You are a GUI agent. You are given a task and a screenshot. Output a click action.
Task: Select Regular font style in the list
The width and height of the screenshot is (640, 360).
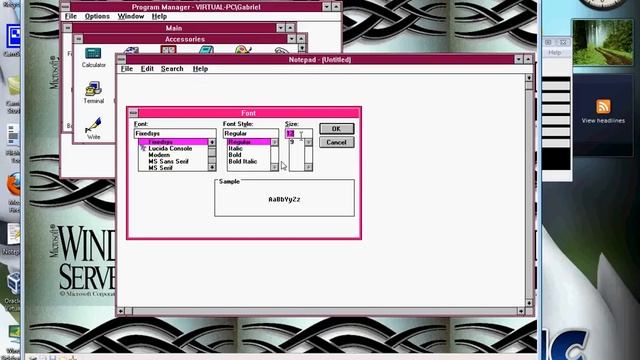point(249,142)
